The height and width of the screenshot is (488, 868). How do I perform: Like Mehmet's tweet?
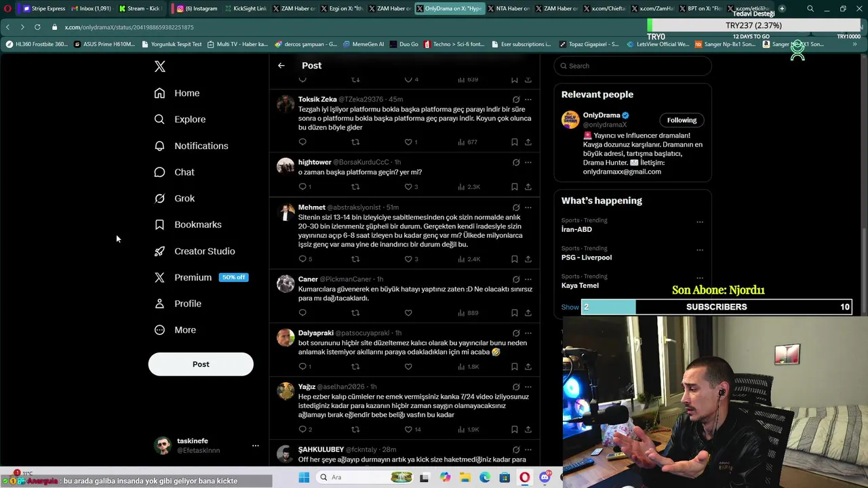tap(408, 259)
